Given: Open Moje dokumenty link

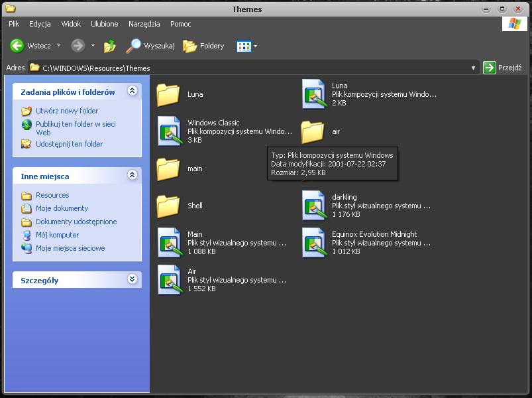Looking at the screenshot, I should (62, 208).
